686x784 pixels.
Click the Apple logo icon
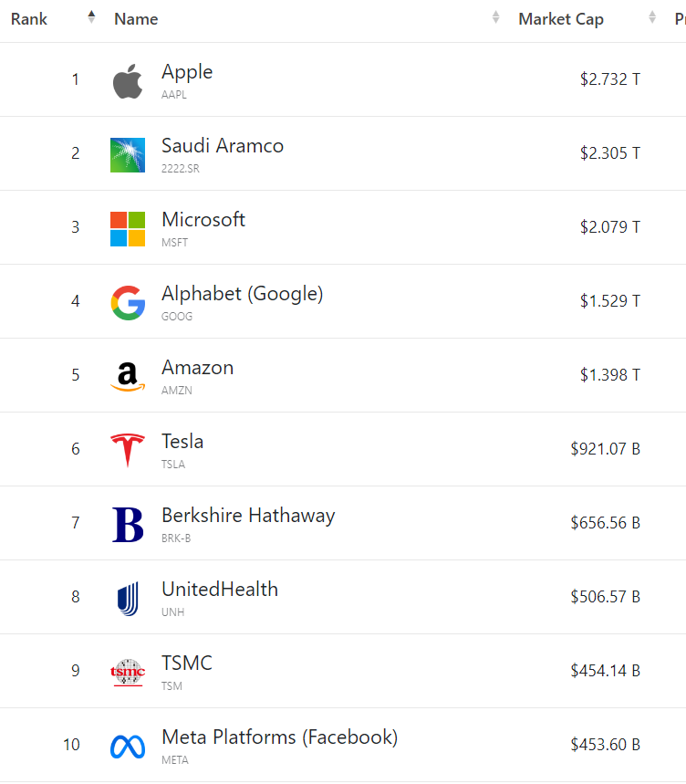click(x=128, y=81)
